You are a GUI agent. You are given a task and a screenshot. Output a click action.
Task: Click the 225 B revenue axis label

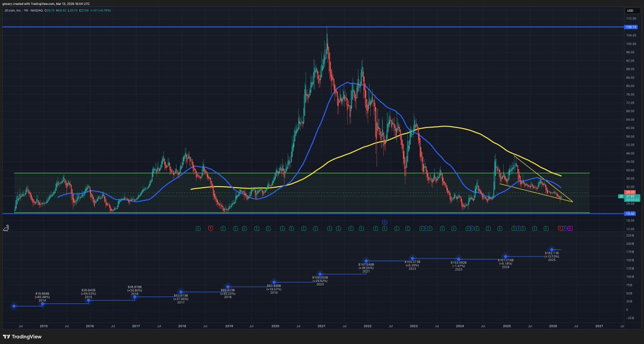(x=631, y=235)
